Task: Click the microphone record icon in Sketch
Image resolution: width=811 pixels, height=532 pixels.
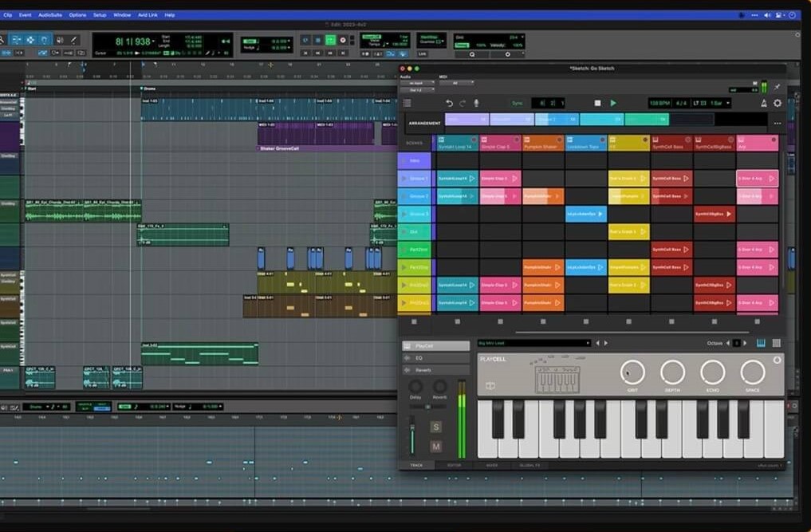Action: click(477, 103)
